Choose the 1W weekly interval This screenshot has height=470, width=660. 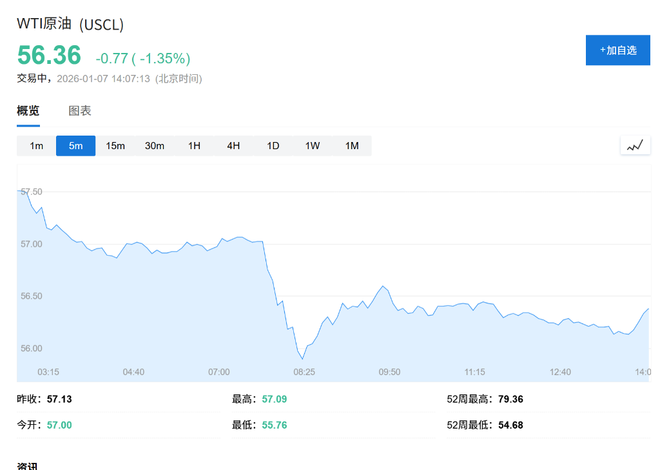click(x=312, y=146)
